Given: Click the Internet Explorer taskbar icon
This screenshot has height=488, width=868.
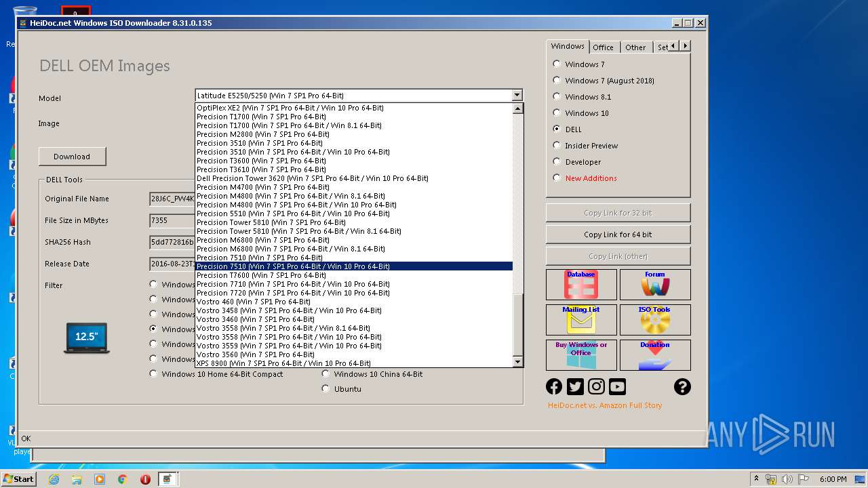Looking at the screenshot, I should click(x=54, y=479).
